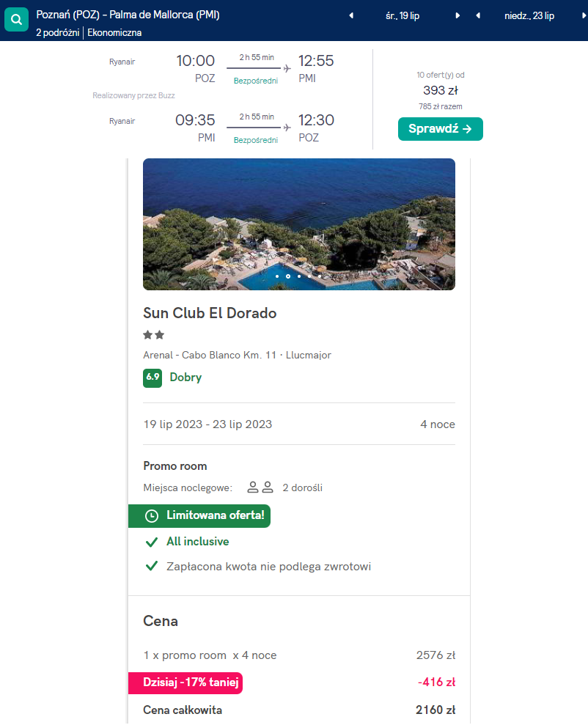
Task: Advance return date past niedz., 23 lip
Action: coord(579,15)
